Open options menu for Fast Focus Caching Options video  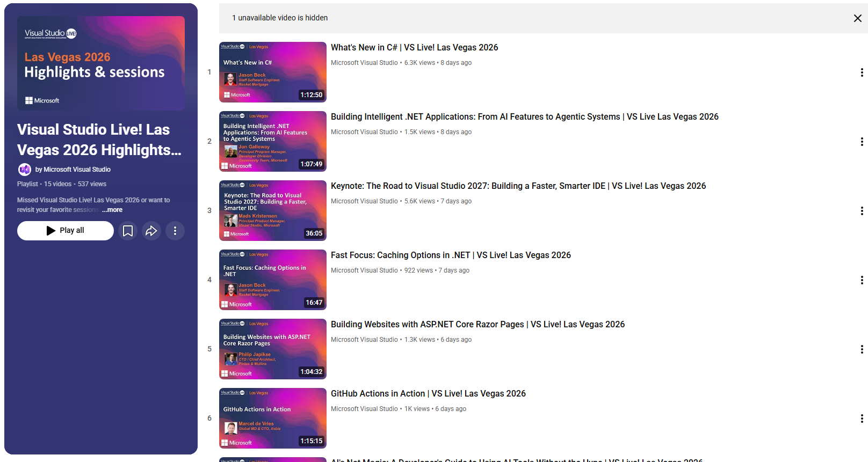[x=862, y=280]
